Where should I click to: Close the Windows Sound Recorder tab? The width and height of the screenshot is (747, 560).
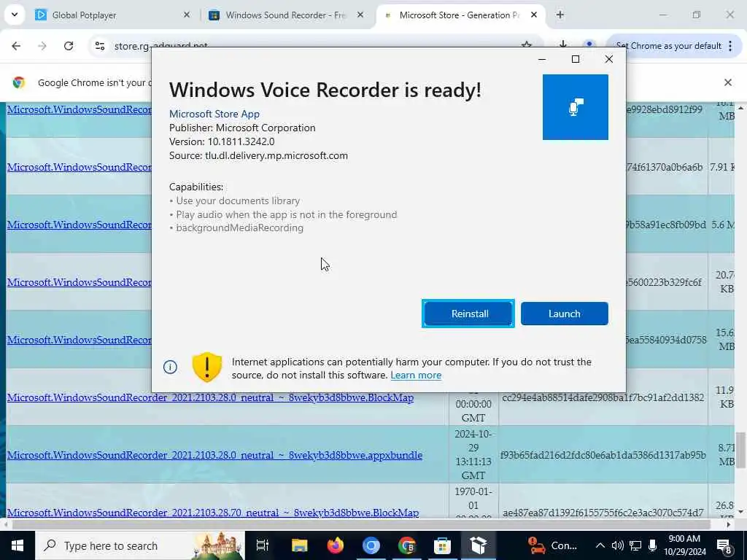pyautogui.click(x=360, y=15)
